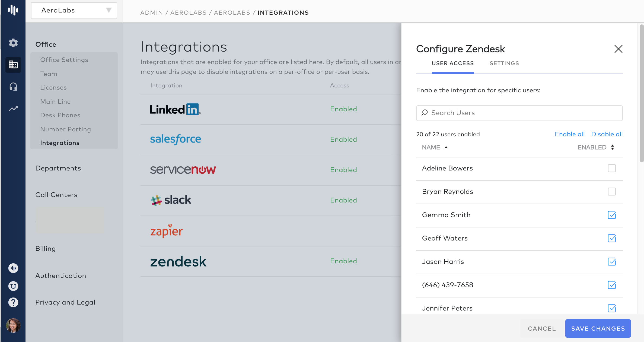Click the CANCEL button
Screen dimensions: 644x342
(x=542, y=328)
